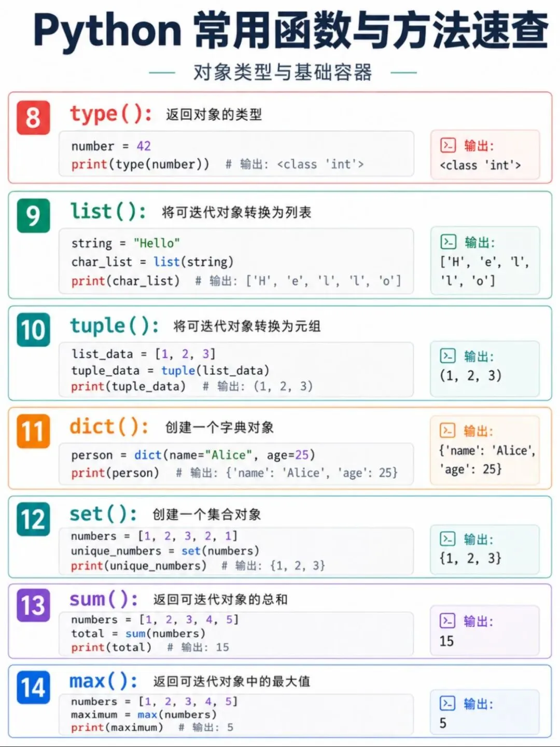Image resolution: width=560 pixels, height=747 pixels.
Task: Click the tuple(): heading
Action: [115, 326]
